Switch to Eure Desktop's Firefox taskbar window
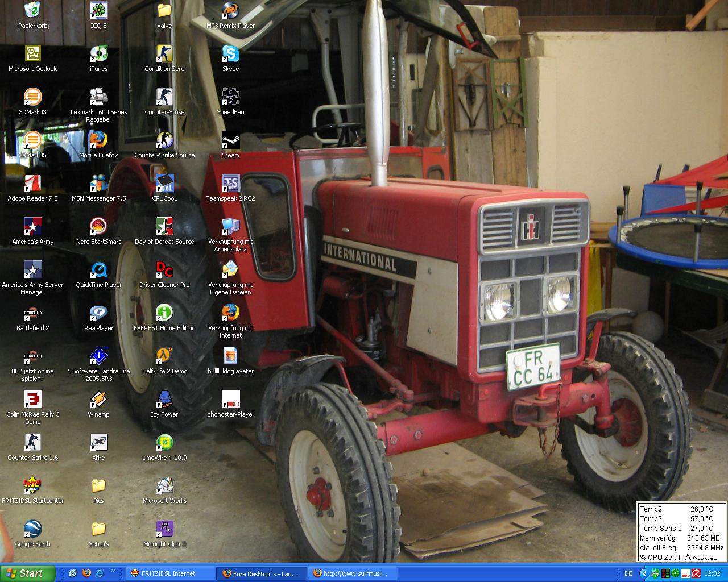The height and width of the screenshot is (582, 728). point(262,573)
